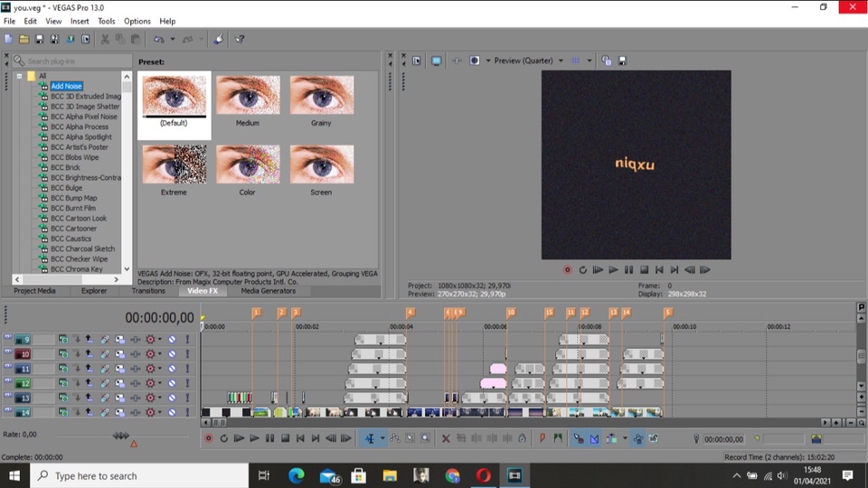Open the Overlays grid dropdown arrow
Viewport: 868px width, 488px height.
point(590,61)
